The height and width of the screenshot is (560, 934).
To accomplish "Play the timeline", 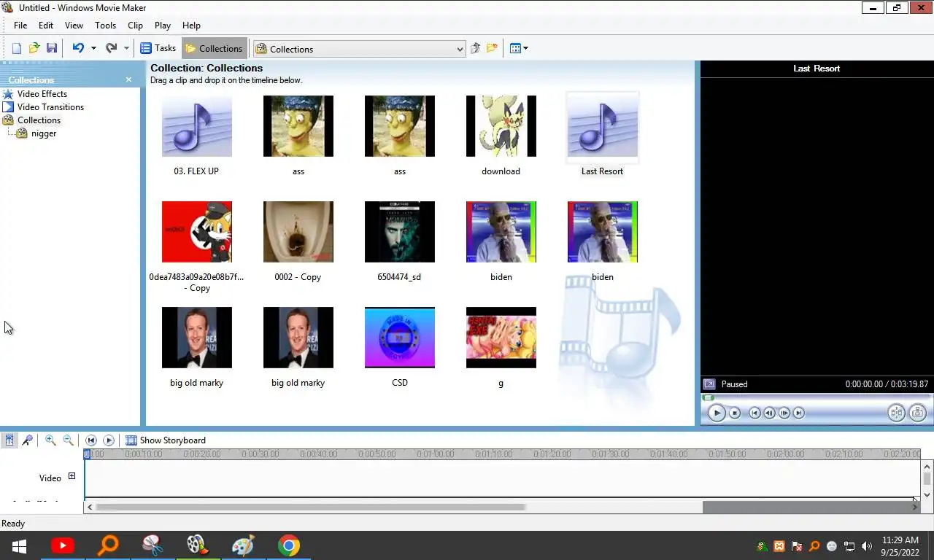I will tap(109, 440).
